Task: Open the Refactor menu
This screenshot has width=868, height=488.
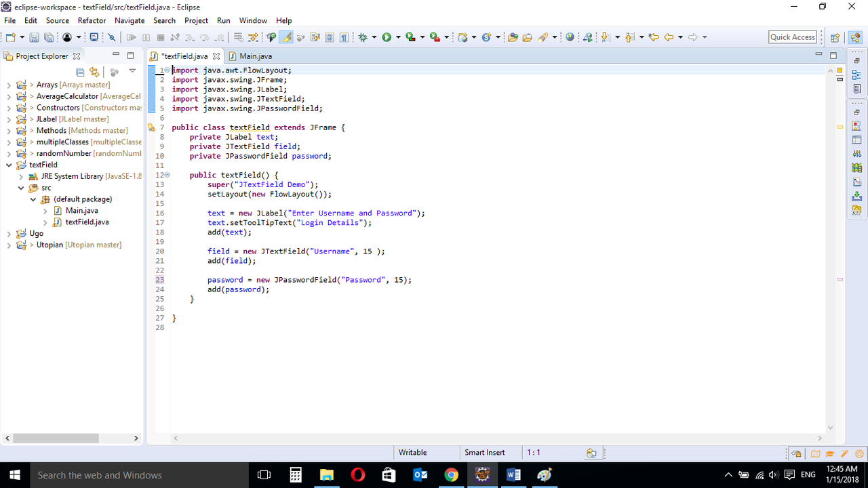Action: [92, 20]
